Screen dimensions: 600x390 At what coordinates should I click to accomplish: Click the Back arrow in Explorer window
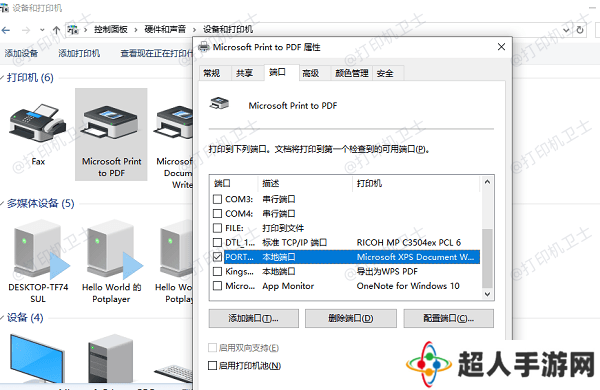coord(6,30)
